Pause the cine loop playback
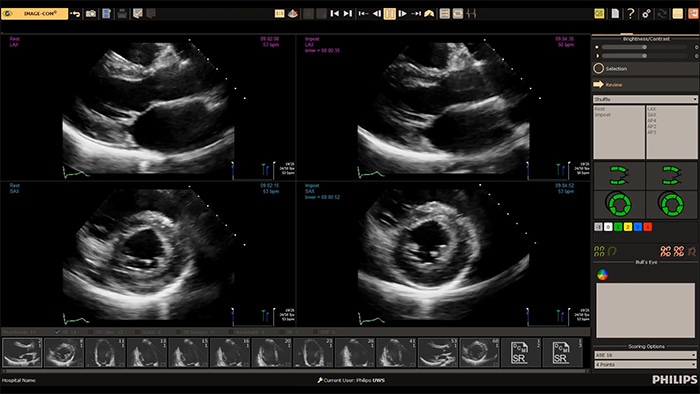 [x=390, y=14]
